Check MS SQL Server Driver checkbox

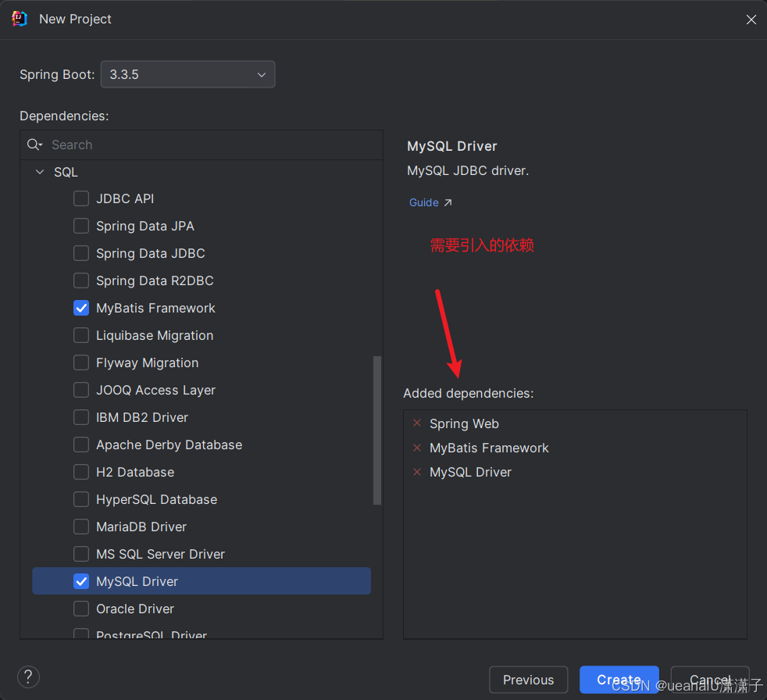click(81, 554)
